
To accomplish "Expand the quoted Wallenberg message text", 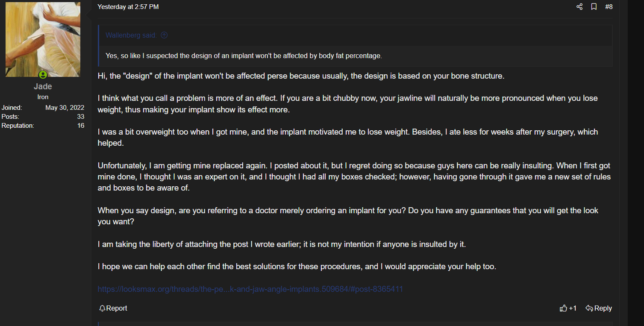I will tap(244, 56).
